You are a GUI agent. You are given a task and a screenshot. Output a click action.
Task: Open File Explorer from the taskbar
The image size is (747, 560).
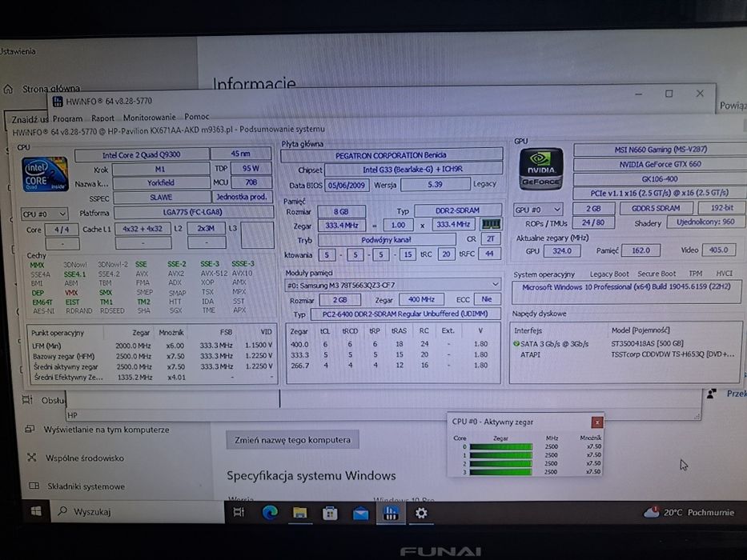click(300, 513)
